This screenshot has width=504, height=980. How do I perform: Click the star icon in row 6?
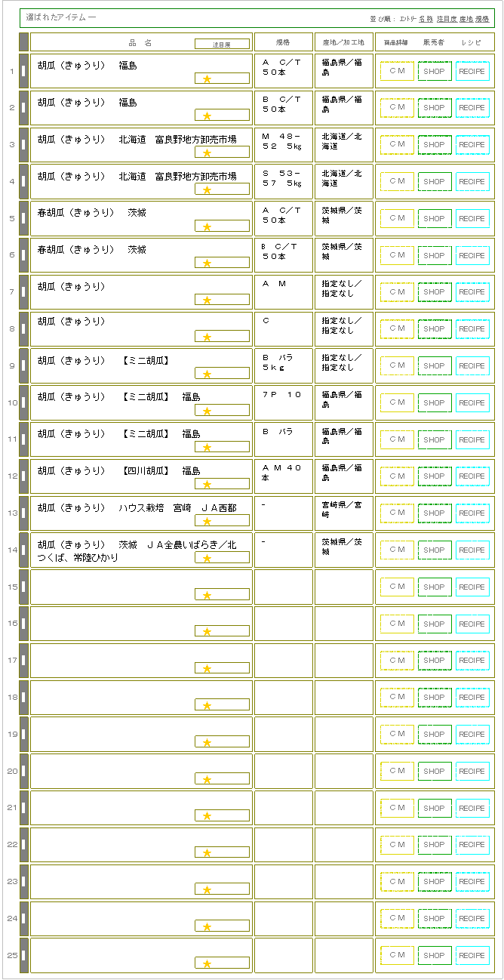tap(207, 263)
